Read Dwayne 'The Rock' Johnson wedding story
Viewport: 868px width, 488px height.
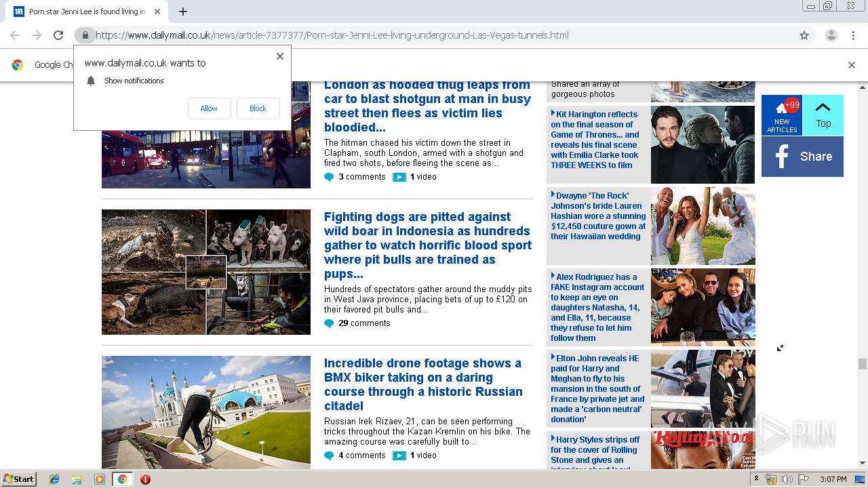(x=598, y=216)
